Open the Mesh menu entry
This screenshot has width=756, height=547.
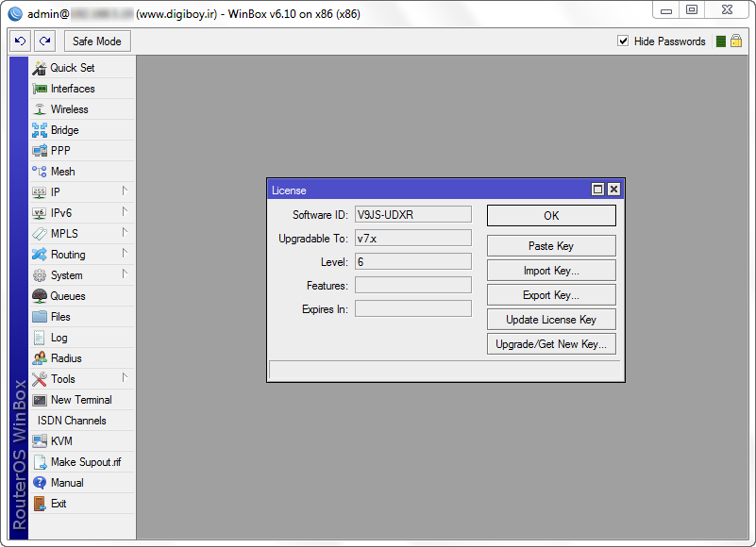[x=82, y=172]
